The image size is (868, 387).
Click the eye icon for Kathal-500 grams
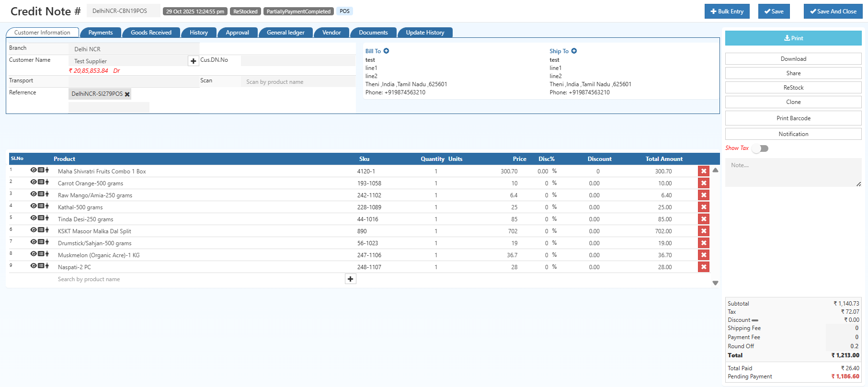click(x=34, y=206)
